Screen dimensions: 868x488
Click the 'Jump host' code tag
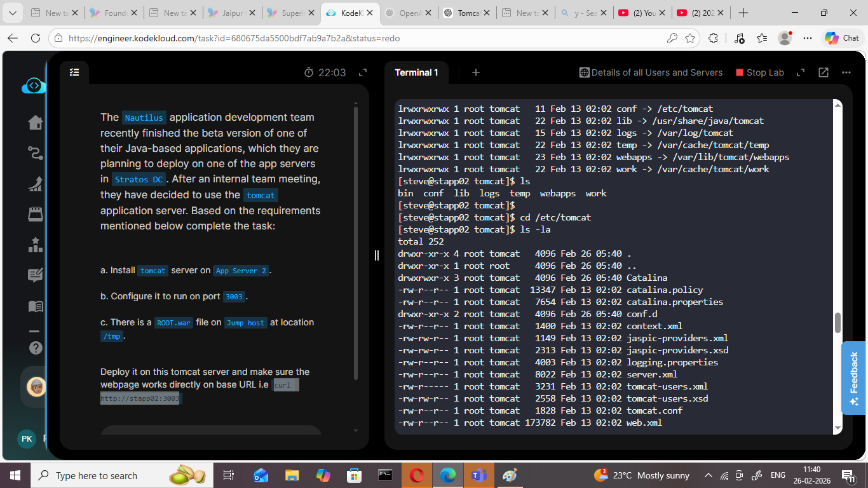click(x=245, y=323)
